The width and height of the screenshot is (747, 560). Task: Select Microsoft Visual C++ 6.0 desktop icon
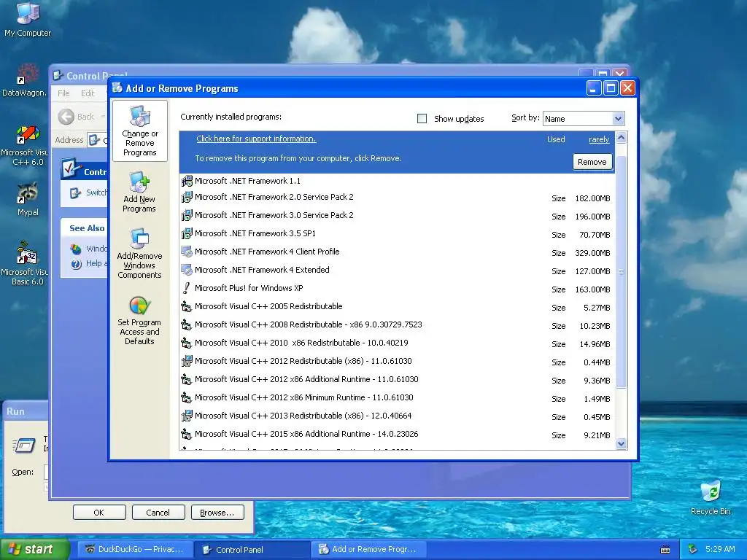pyautogui.click(x=26, y=145)
